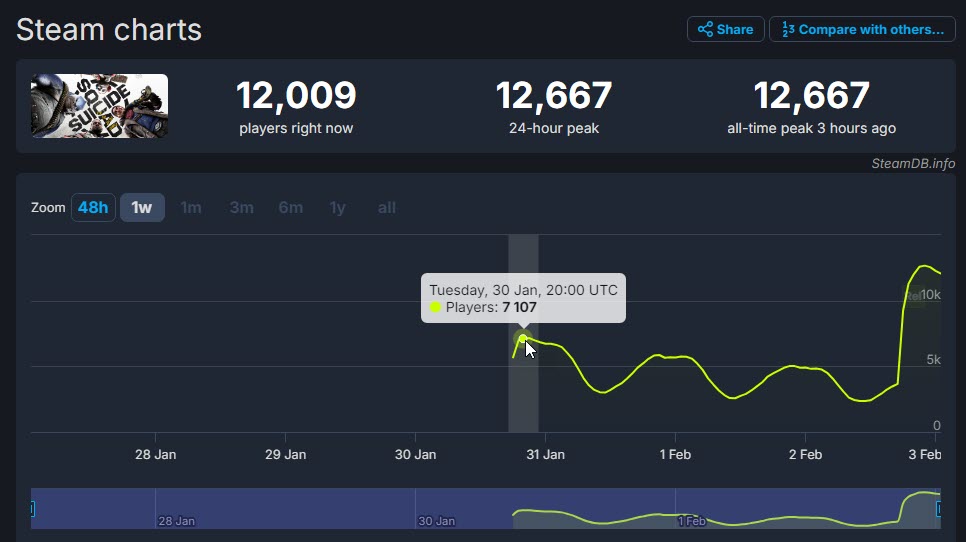The height and width of the screenshot is (542, 966).
Task: Click the all-time peak 3 hours ago stat
Action: click(811, 106)
